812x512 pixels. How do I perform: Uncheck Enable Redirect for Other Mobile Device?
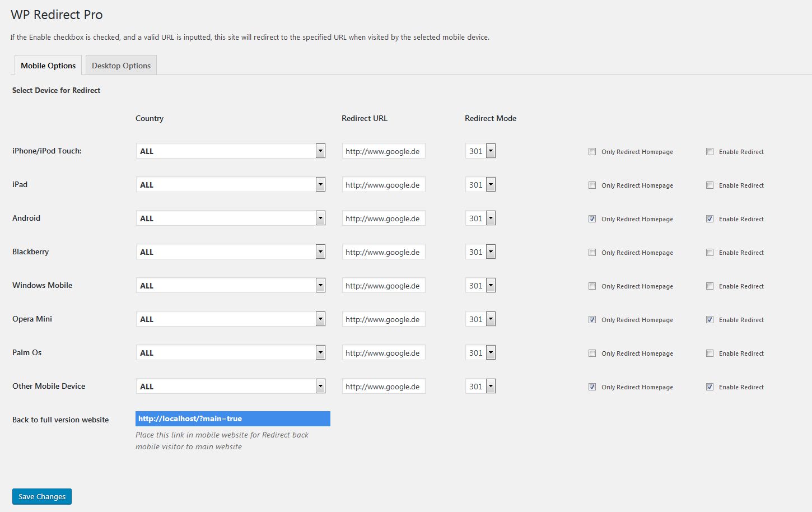point(710,387)
